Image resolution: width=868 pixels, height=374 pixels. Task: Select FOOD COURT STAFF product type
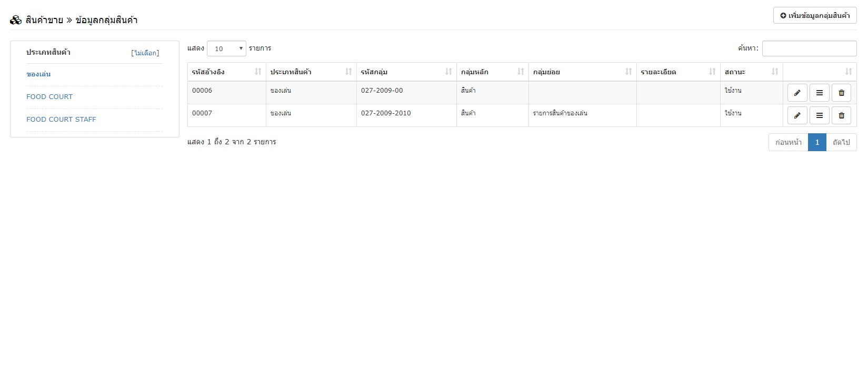61,120
